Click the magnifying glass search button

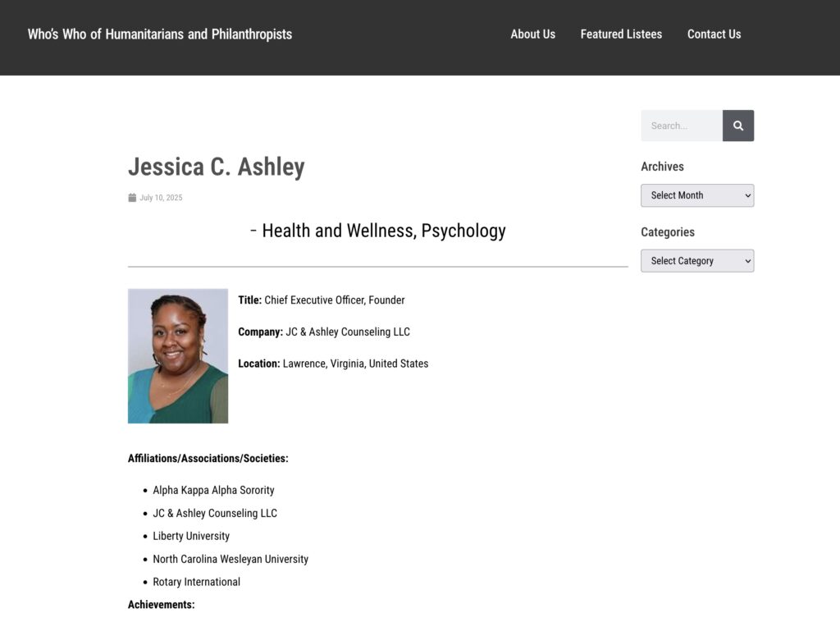click(737, 126)
